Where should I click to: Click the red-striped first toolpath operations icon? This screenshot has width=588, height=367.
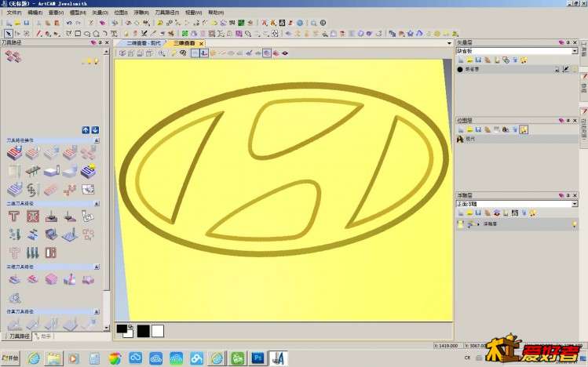coord(14,153)
